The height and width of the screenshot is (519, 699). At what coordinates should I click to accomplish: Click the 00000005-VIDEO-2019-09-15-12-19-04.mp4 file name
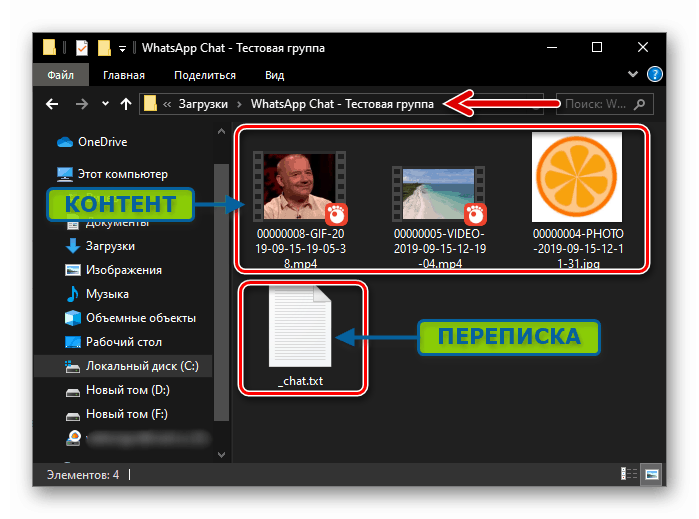tap(440, 248)
